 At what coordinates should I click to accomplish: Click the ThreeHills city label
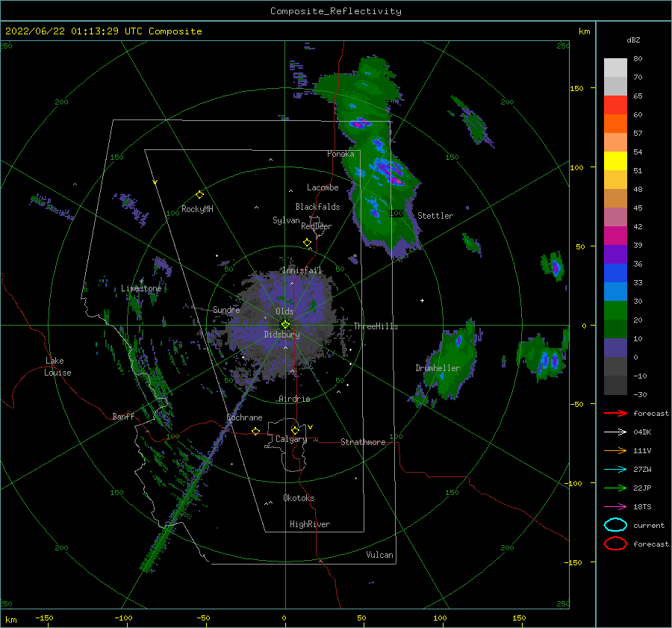[x=376, y=326]
